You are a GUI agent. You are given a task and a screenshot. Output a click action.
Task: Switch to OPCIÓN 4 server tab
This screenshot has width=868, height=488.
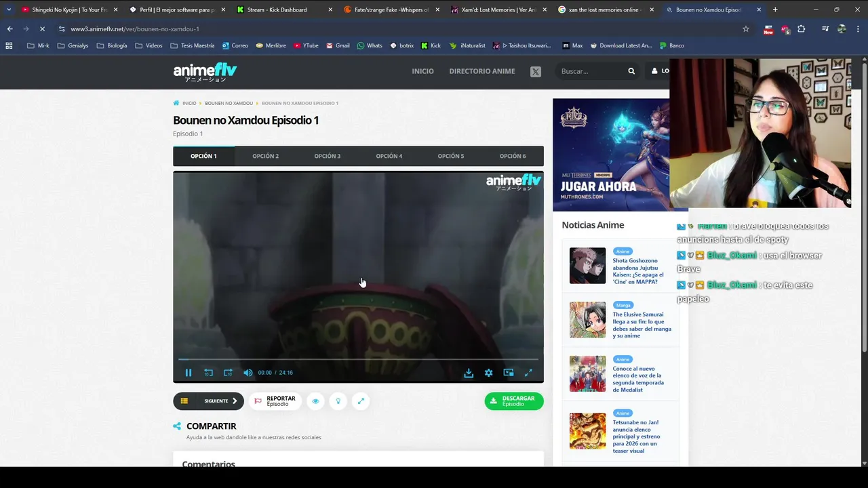(389, 156)
